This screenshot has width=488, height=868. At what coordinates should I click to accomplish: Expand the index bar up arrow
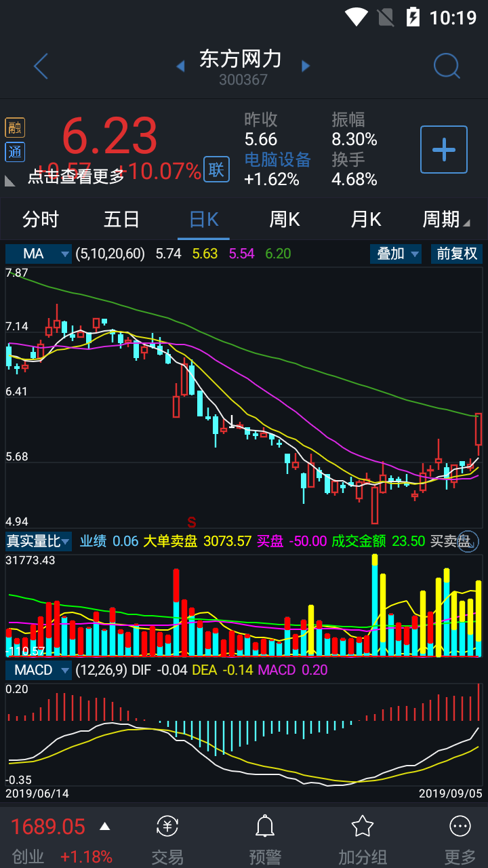point(104,826)
